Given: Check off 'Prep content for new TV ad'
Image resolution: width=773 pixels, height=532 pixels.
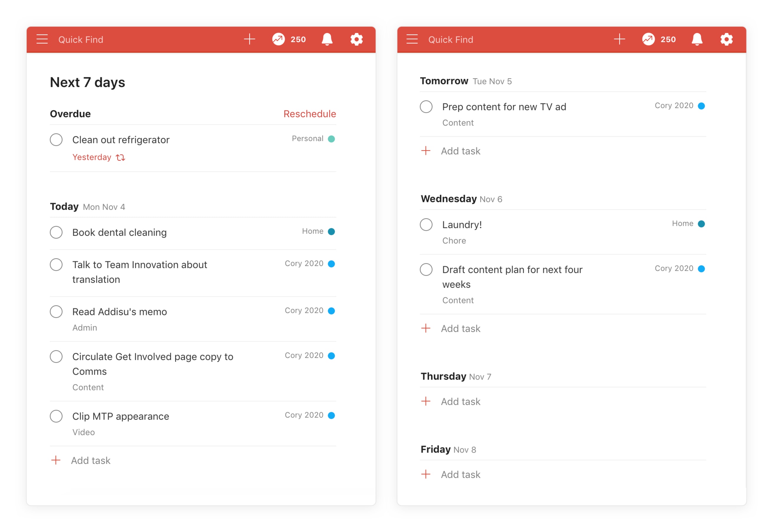Looking at the screenshot, I should coord(426,107).
